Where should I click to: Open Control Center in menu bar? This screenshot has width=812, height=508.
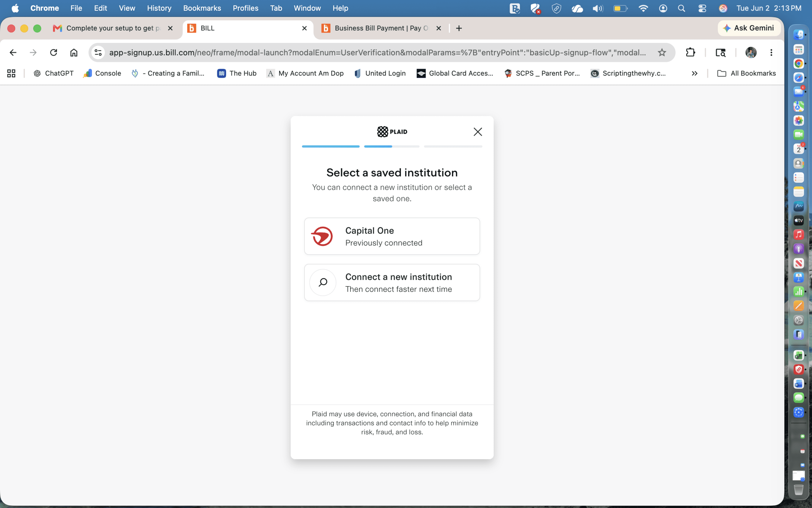(702, 8)
